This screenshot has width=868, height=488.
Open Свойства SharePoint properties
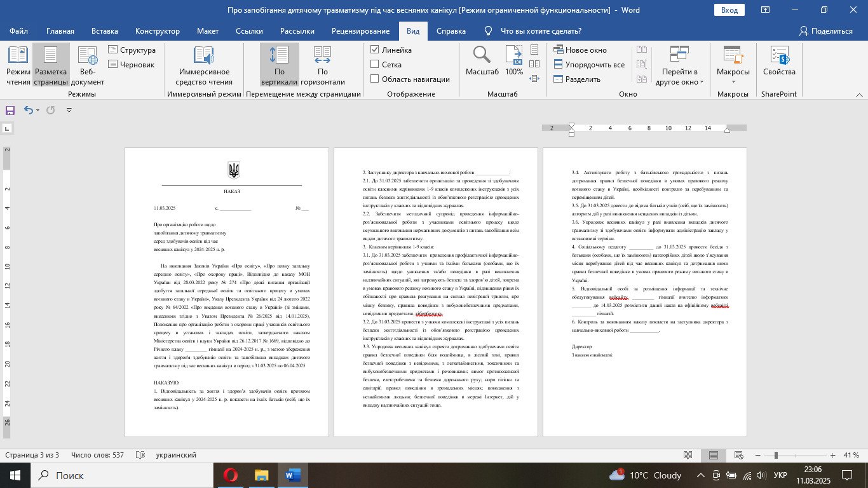point(779,61)
